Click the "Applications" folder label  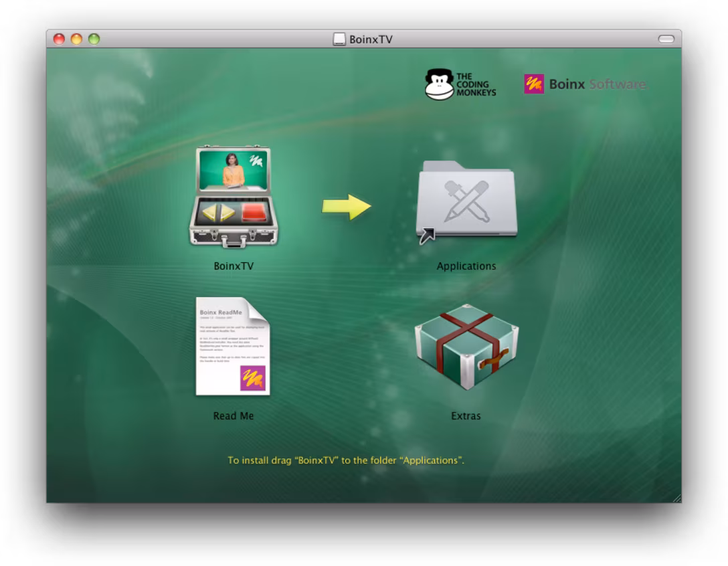point(466,266)
